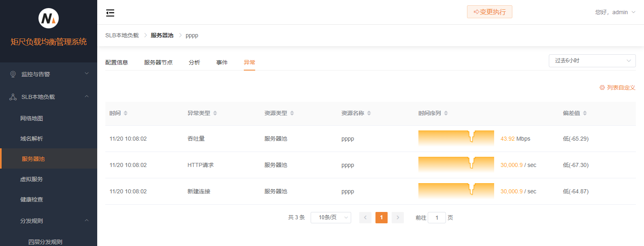Sort by 资源类型 column sort icon
The image size is (644, 246).
click(x=292, y=113)
